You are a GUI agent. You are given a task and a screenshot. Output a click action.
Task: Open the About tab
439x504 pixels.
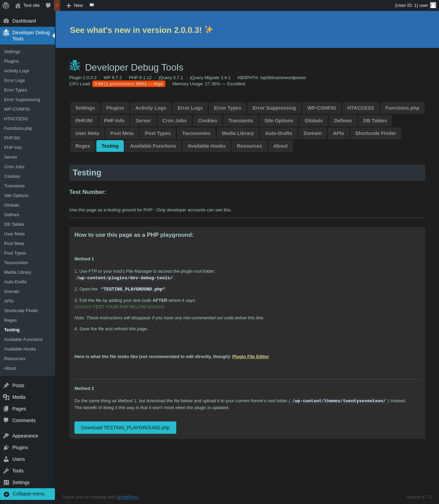(x=281, y=146)
